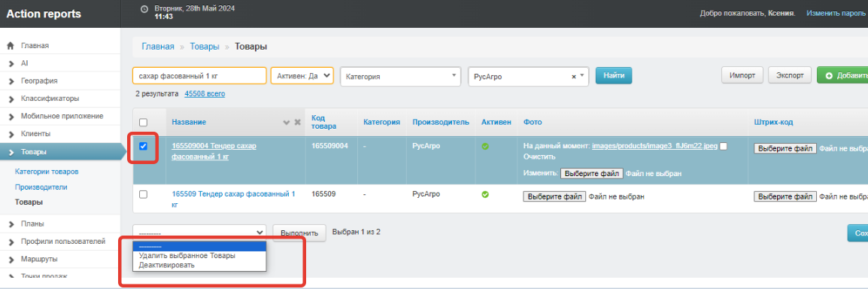Image resolution: width=868 pixels, height=289 pixels.
Task: Click photo Выберите файл in 165509 row
Action: point(554,196)
